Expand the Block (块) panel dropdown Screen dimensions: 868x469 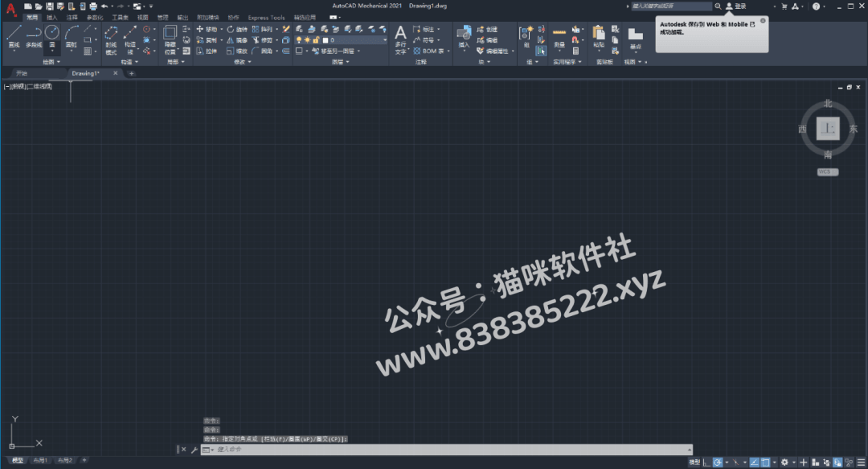coord(485,61)
